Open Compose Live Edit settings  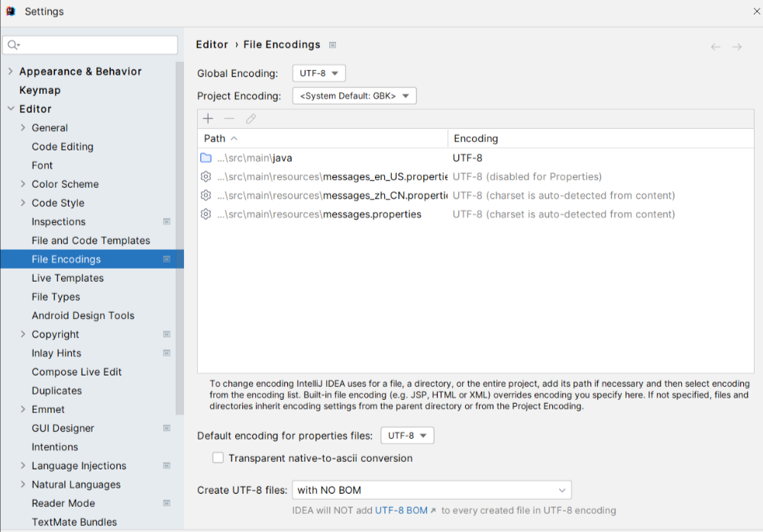click(x=76, y=372)
